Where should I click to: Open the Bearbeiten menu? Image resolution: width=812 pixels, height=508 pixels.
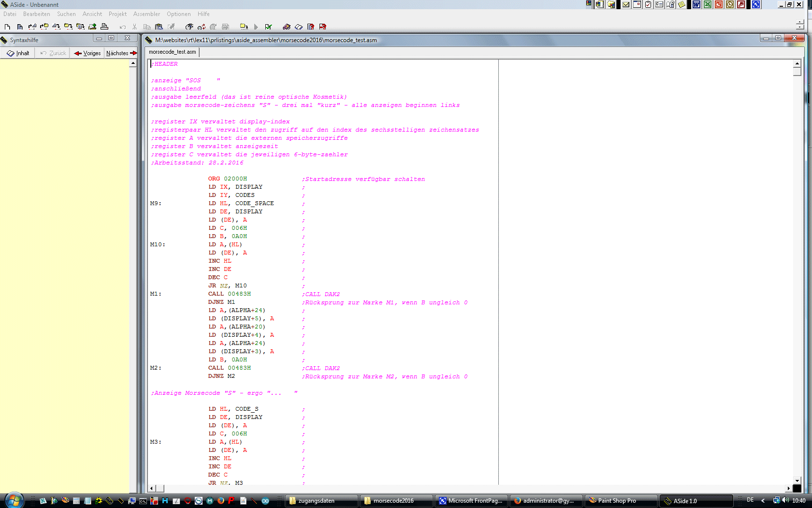coord(37,14)
